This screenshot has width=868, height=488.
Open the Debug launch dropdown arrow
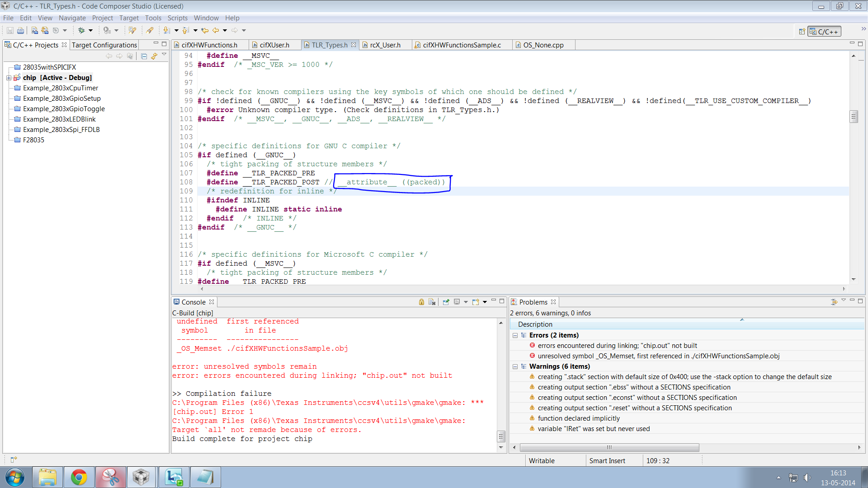[90, 30]
